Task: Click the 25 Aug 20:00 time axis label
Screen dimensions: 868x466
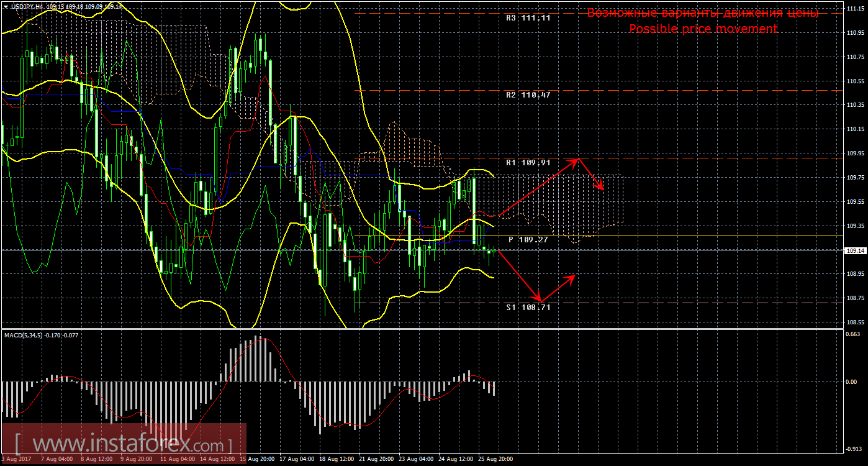Action: pyautogui.click(x=495, y=459)
